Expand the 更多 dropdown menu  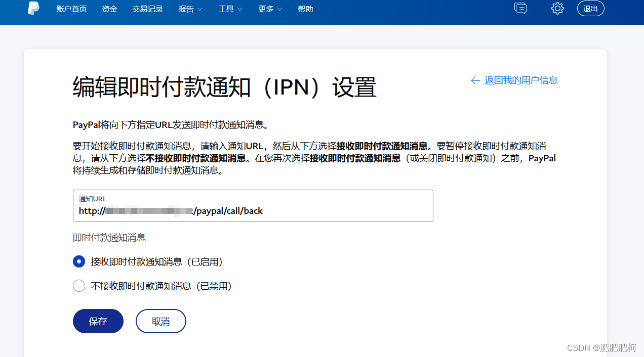pyautogui.click(x=270, y=9)
